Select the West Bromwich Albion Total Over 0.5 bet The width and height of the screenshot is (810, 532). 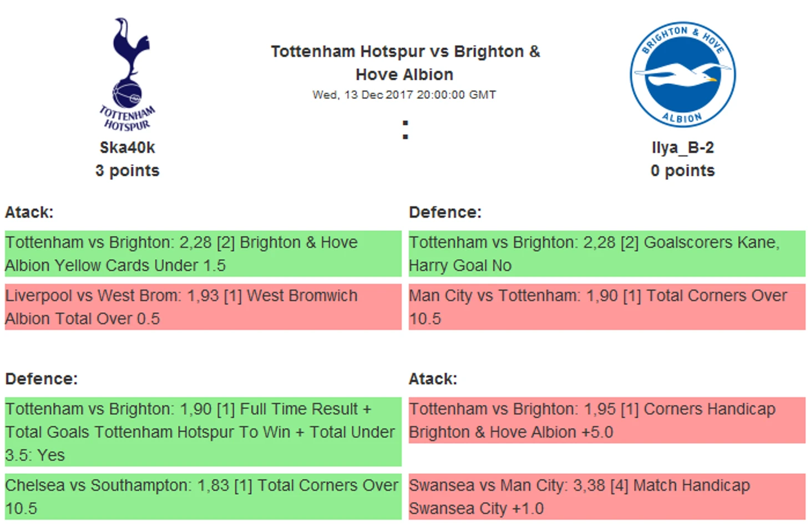tap(203, 307)
